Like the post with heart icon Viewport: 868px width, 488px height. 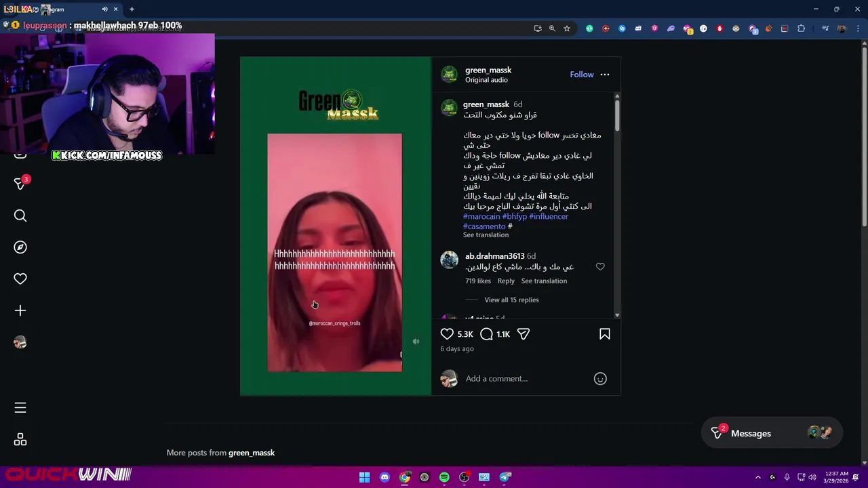(x=447, y=334)
